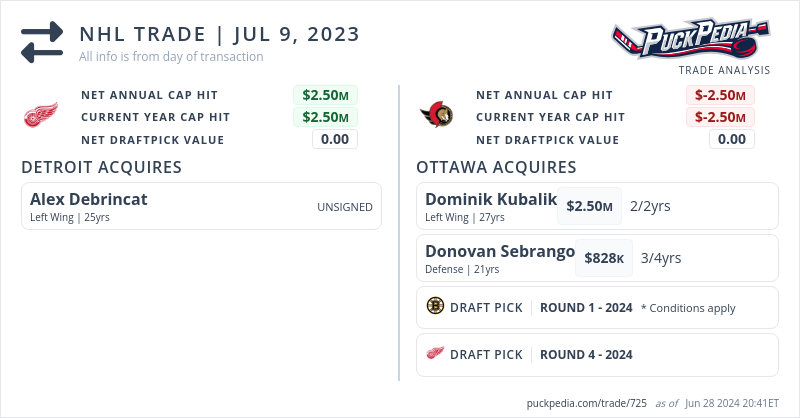The image size is (800, 418).
Task: Open Alex Debrincat player name
Action: (x=89, y=199)
